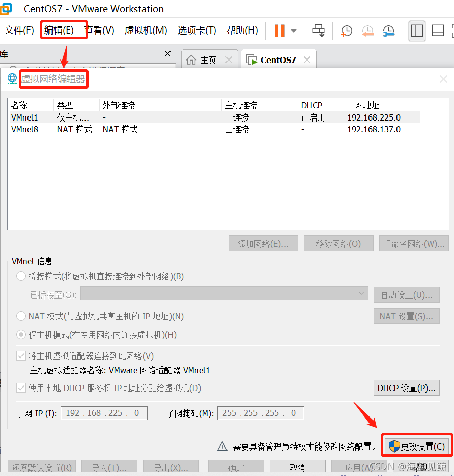This screenshot has width=454, height=476.
Task: Click the 主机连接 column header
Action: (260, 105)
